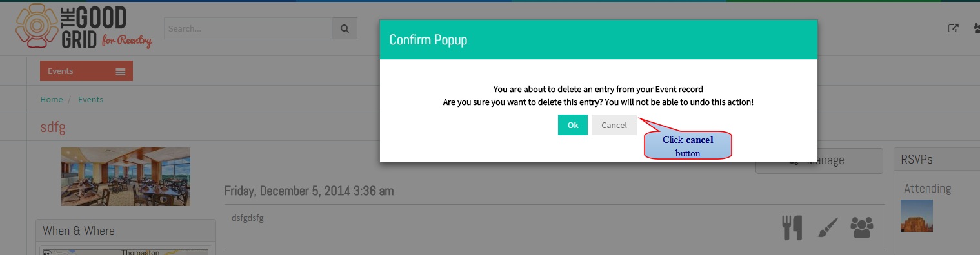Screen dimensions: 980x255
Task: Confirm deletion with Ok button
Action: [573, 125]
